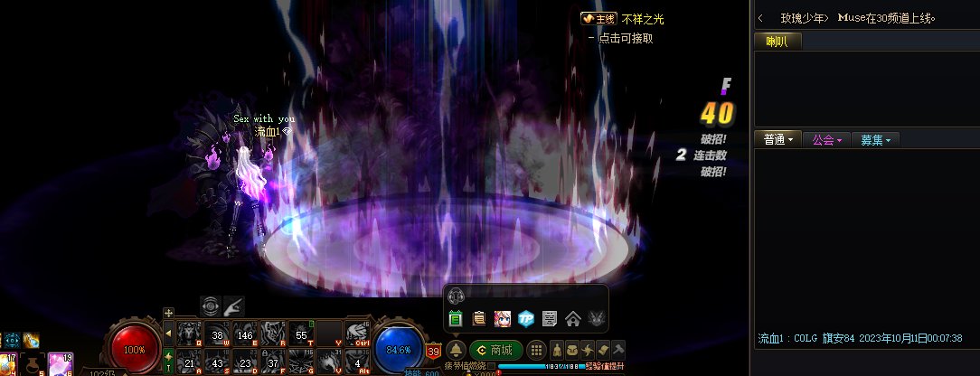Click the anime girl character portrait icon
The image size is (980, 376).
(503, 318)
